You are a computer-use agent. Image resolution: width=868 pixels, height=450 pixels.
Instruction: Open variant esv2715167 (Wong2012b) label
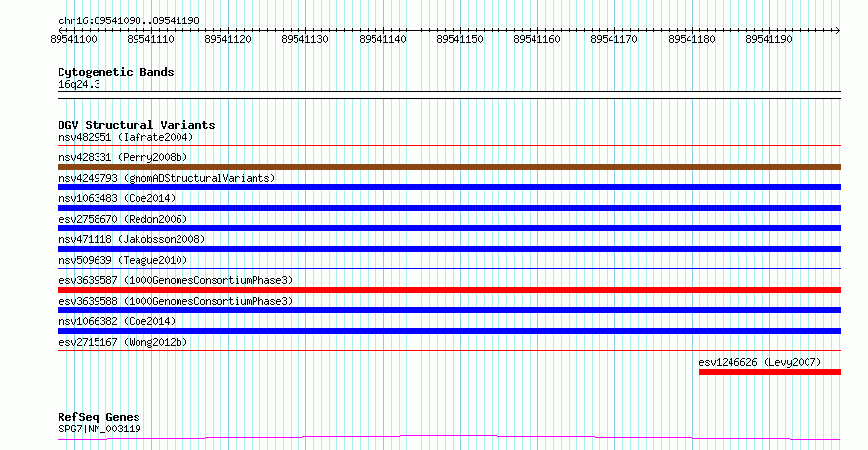pyautogui.click(x=123, y=342)
